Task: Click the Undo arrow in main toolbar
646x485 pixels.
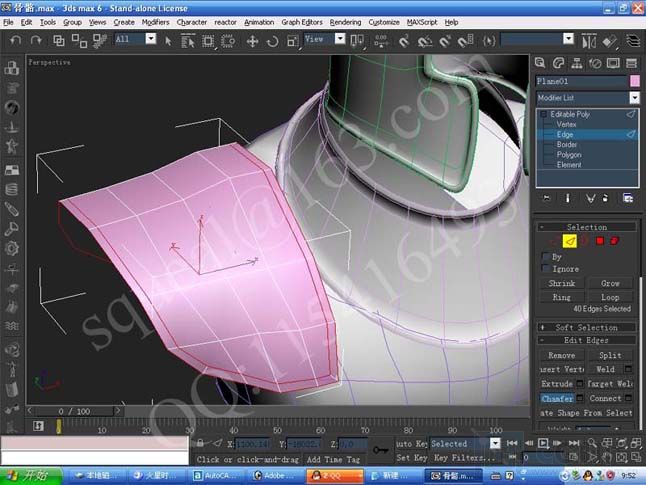Action: coord(15,40)
